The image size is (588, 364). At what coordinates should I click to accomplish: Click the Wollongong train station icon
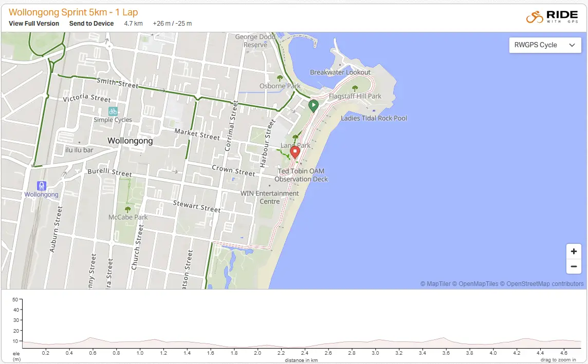[41, 185]
